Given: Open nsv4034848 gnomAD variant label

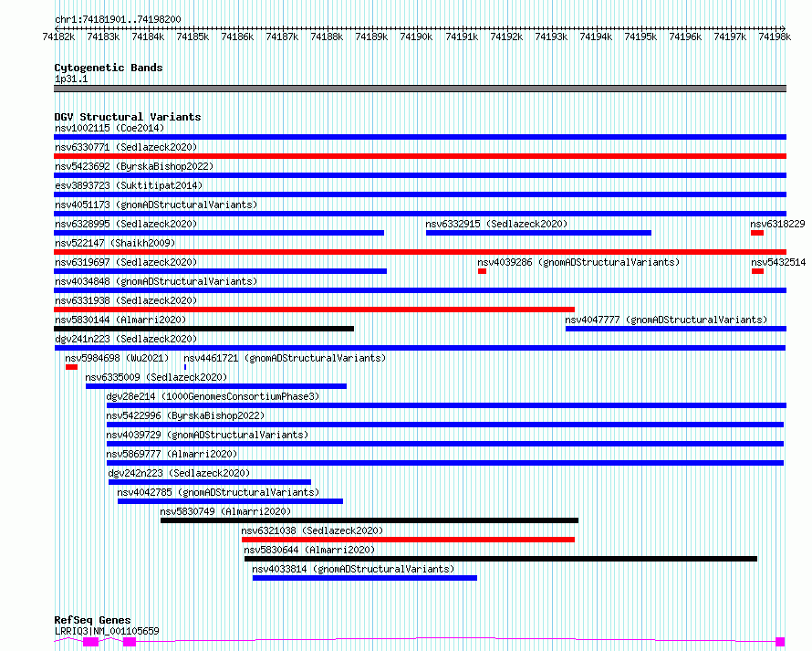Looking at the screenshot, I should (156, 281).
